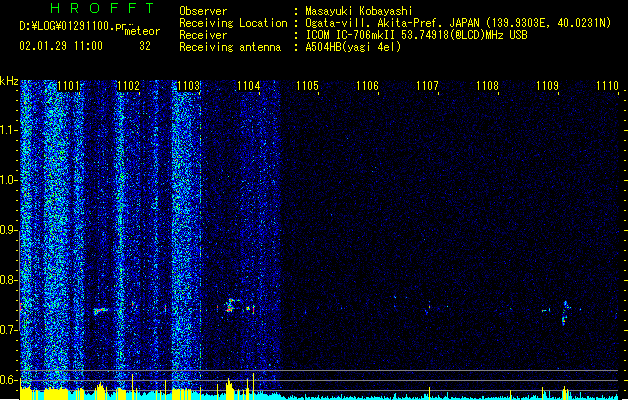Viewport: 629px width, 400px height.
Task: Click the 0.8 kHz axis tick label
Action: point(8,280)
